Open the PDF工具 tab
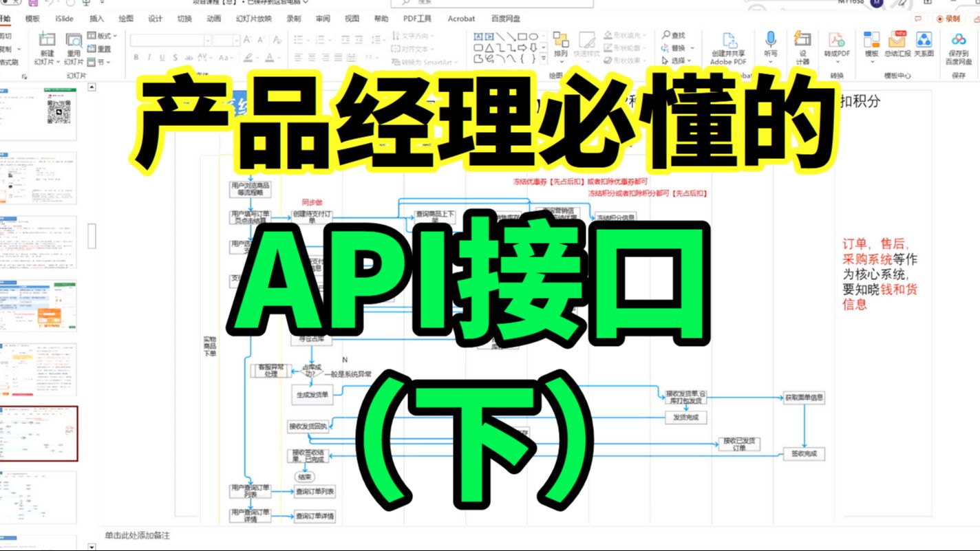 (x=417, y=19)
